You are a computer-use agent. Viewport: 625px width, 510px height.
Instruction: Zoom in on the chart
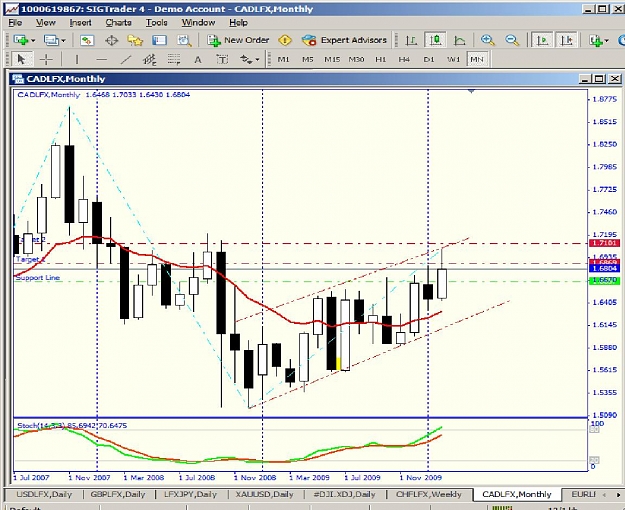pos(487,40)
